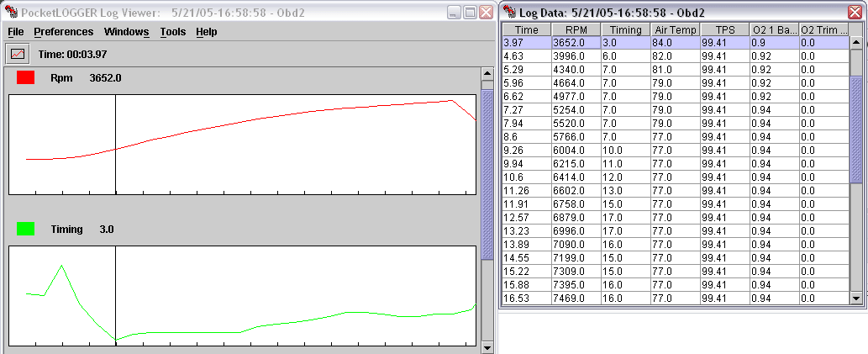Click the Timing column header

point(625,29)
